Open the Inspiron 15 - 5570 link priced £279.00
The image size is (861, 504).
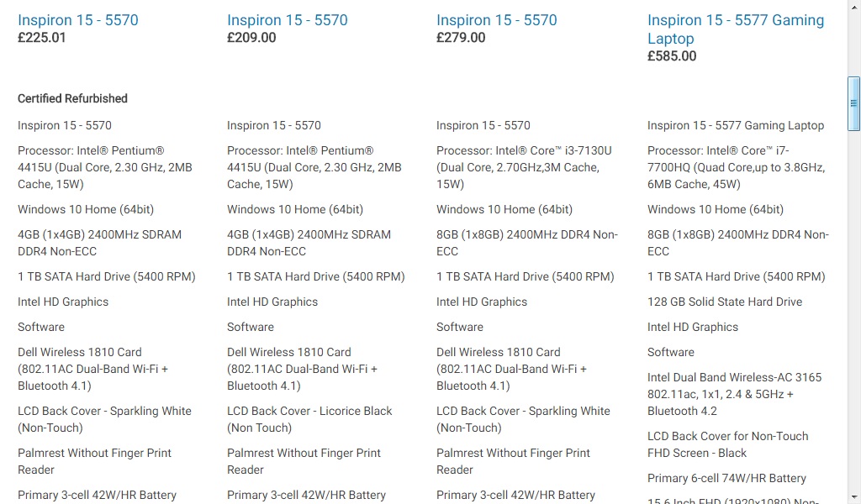[496, 20]
